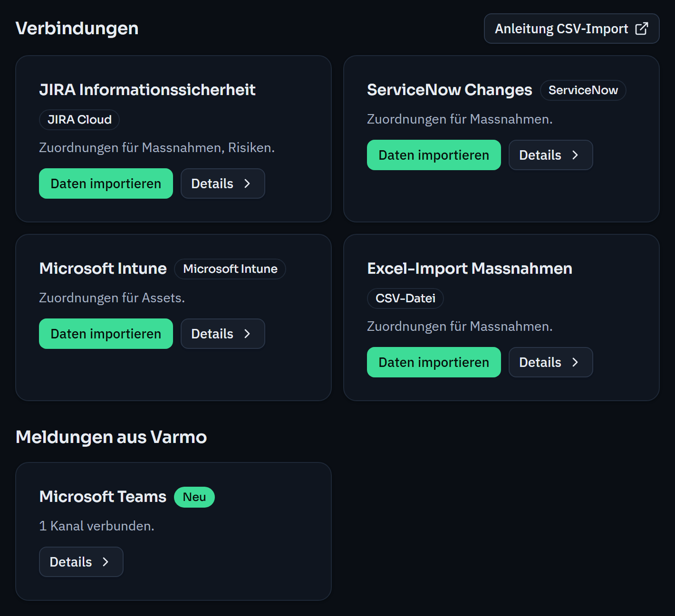The image size is (675, 616).
Task: Click the Verbindungen section title
Action: 77,29
